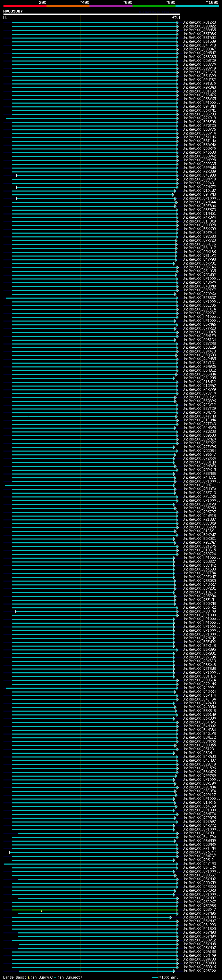Click the red 20% identity legend segment
The image size is (222, 980).
[x=25, y=6]
